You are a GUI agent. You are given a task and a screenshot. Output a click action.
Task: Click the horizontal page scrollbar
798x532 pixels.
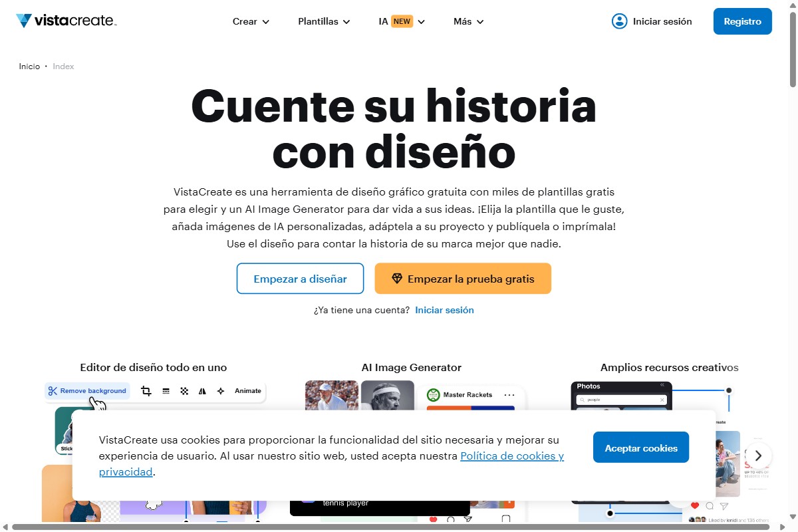click(x=392, y=527)
